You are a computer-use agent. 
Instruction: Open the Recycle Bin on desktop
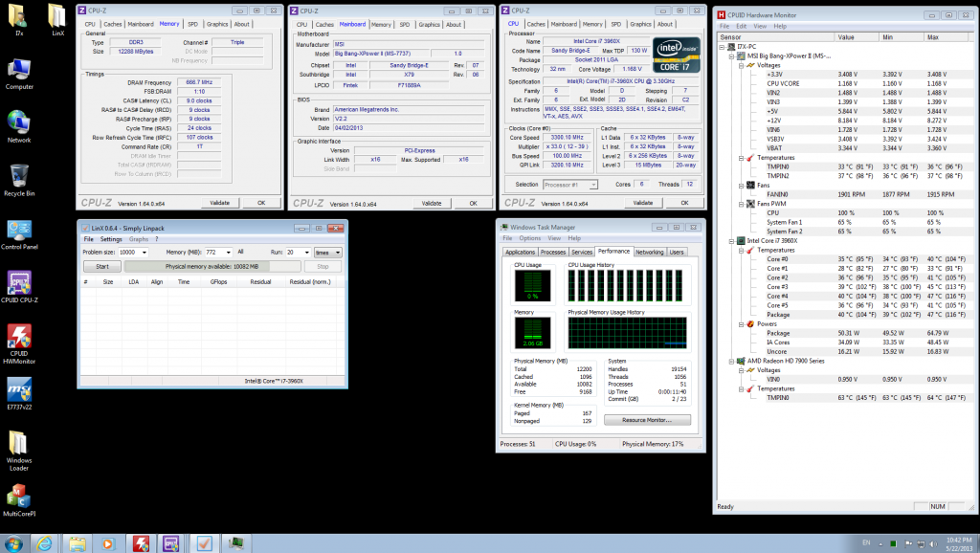(x=19, y=177)
